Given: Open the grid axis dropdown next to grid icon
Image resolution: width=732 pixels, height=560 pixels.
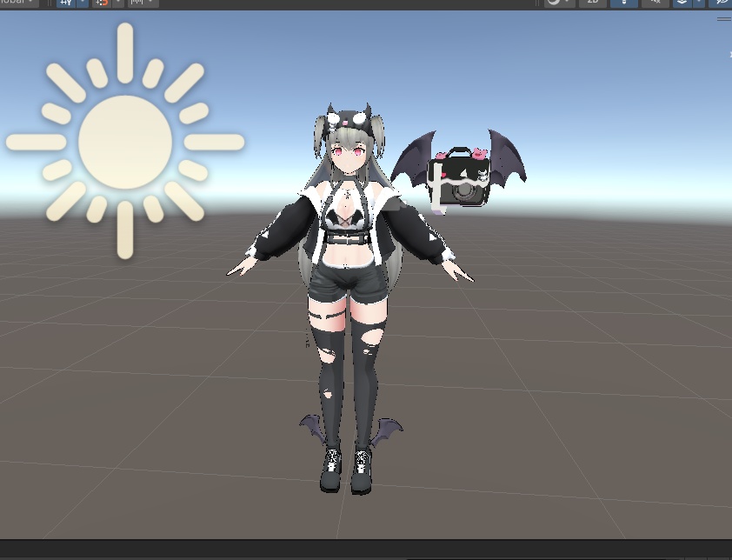Looking at the screenshot, I should pyautogui.click(x=82, y=3).
